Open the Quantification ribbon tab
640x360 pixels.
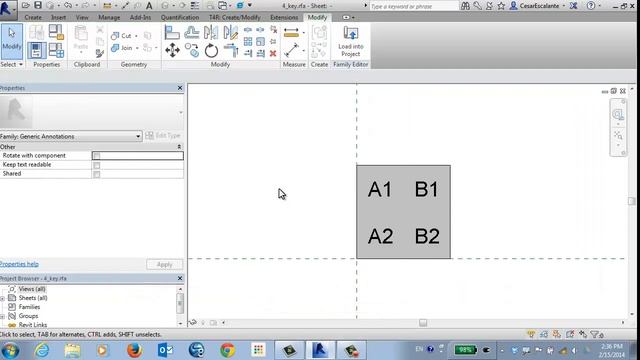[180, 18]
